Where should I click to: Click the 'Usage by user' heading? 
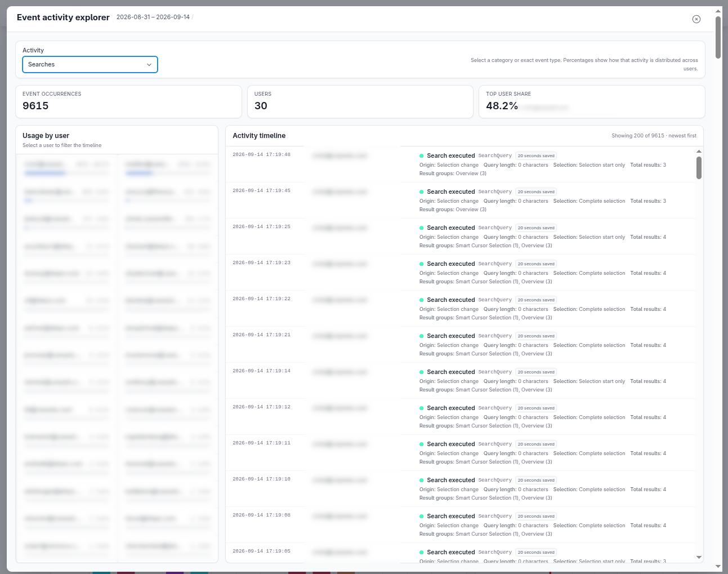pos(46,136)
